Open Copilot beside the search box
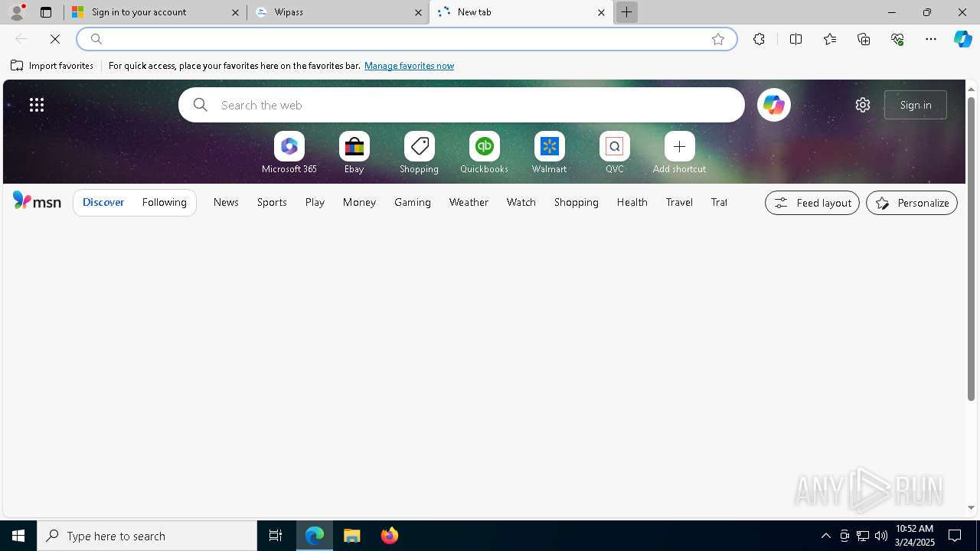The image size is (980, 551). (773, 105)
